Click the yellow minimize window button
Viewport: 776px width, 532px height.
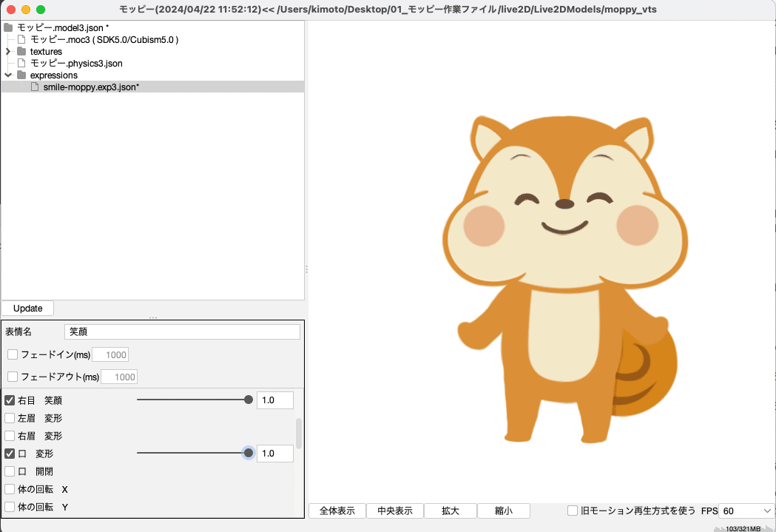[26, 10]
